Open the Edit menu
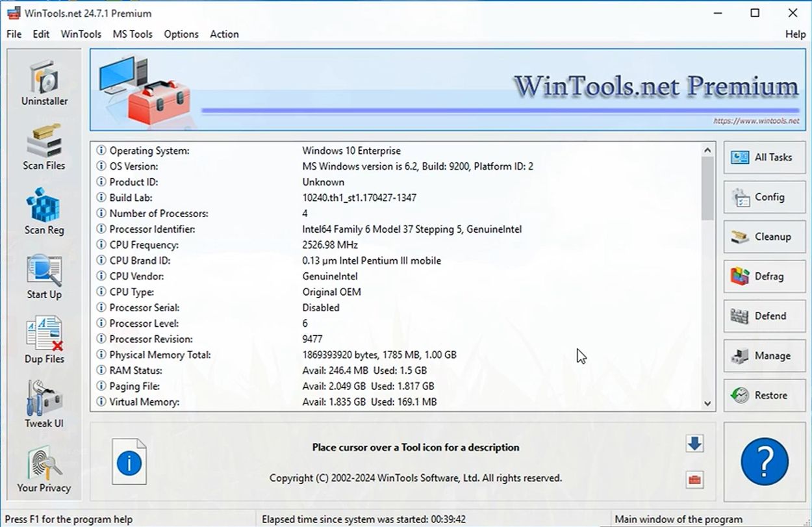Image resolution: width=812 pixels, height=527 pixels. (x=41, y=34)
